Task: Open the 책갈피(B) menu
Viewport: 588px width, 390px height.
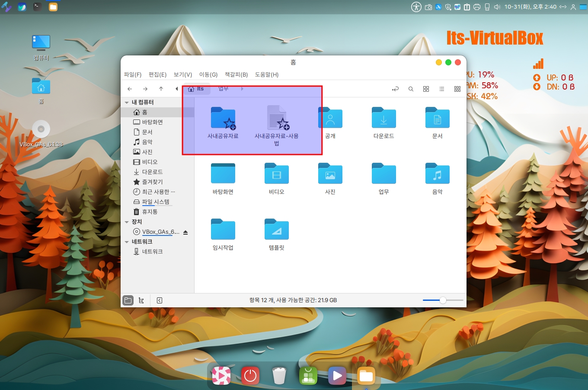Action: pyautogui.click(x=236, y=74)
